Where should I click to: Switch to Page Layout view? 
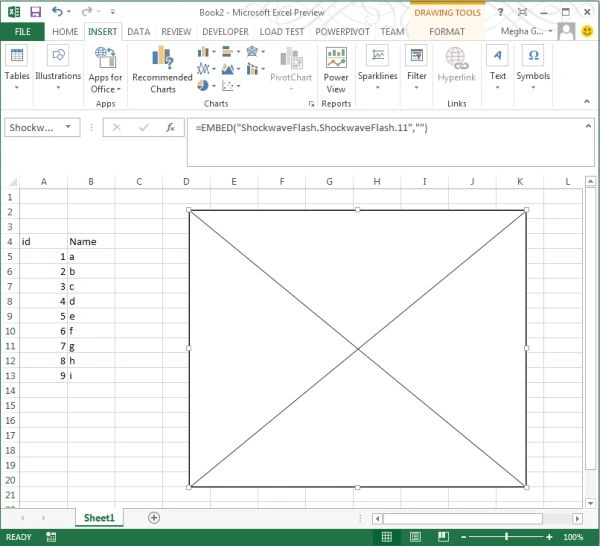point(415,537)
